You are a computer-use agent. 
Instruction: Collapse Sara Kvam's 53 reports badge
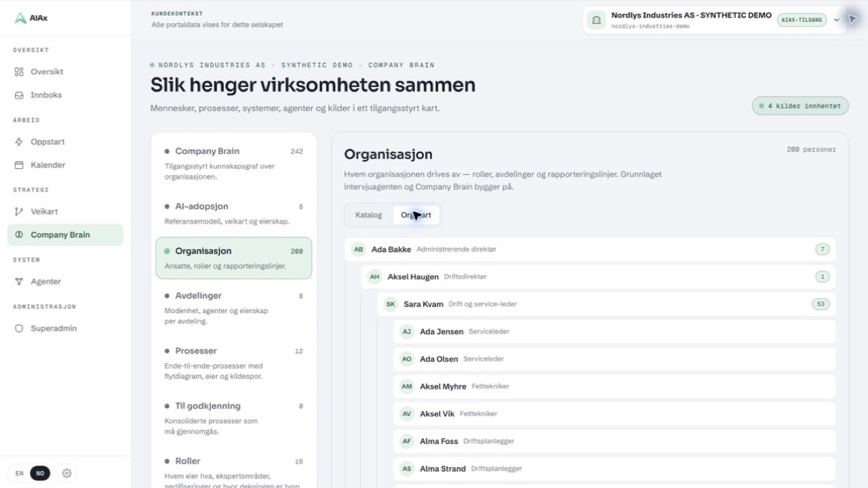821,304
